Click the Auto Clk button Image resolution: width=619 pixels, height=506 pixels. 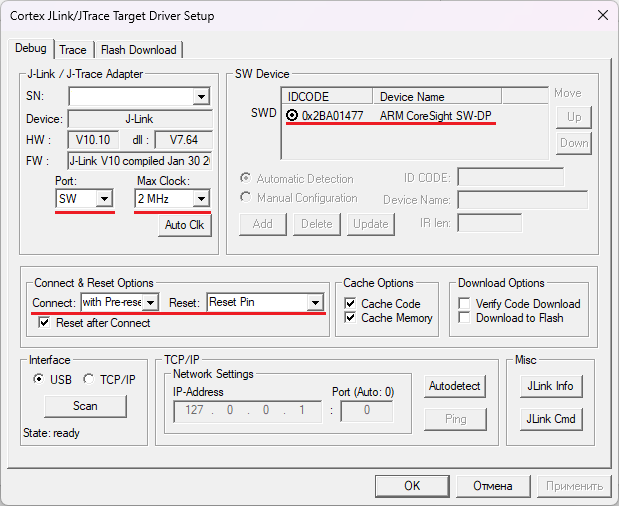184,225
